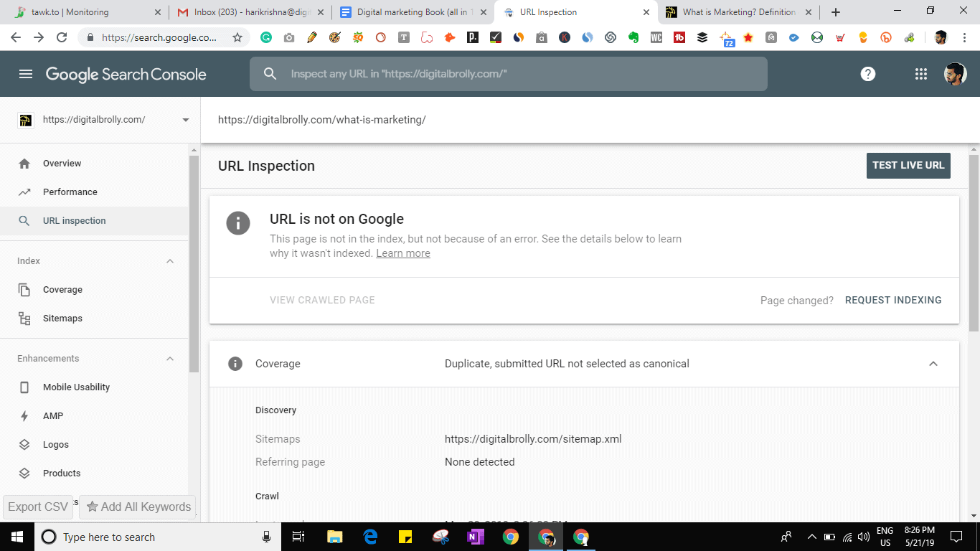Open Sitemaps in the sidebar
980x551 pixels.
point(94,319)
